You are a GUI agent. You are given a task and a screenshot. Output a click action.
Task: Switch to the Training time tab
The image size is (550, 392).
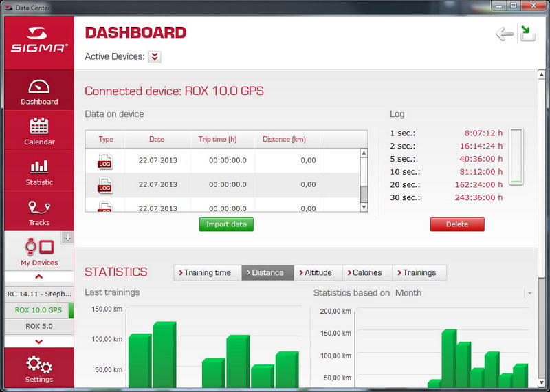pyautogui.click(x=208, y=272)
